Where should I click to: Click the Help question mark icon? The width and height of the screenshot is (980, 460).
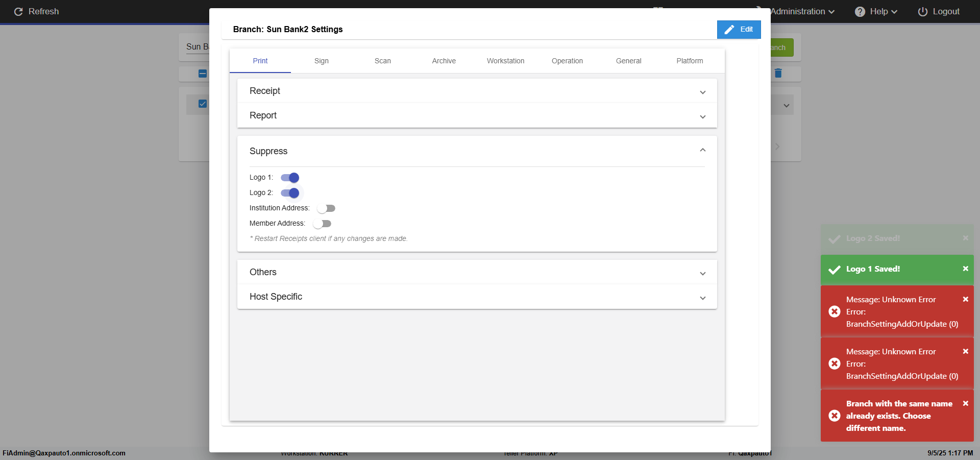click(860, 12)
